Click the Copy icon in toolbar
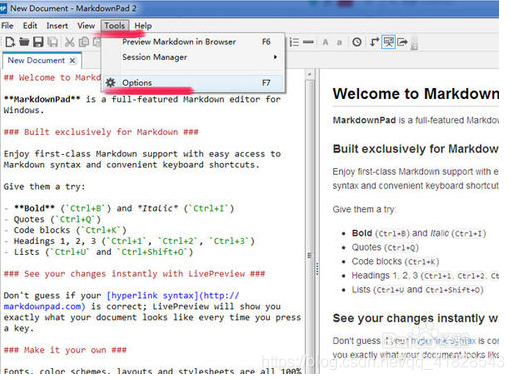Screen dimensions: 514x380 84,42
